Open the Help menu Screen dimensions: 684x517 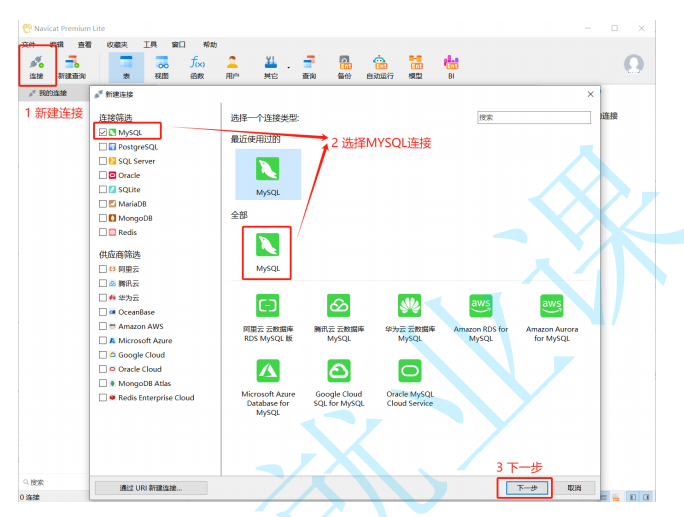[210, 45]
